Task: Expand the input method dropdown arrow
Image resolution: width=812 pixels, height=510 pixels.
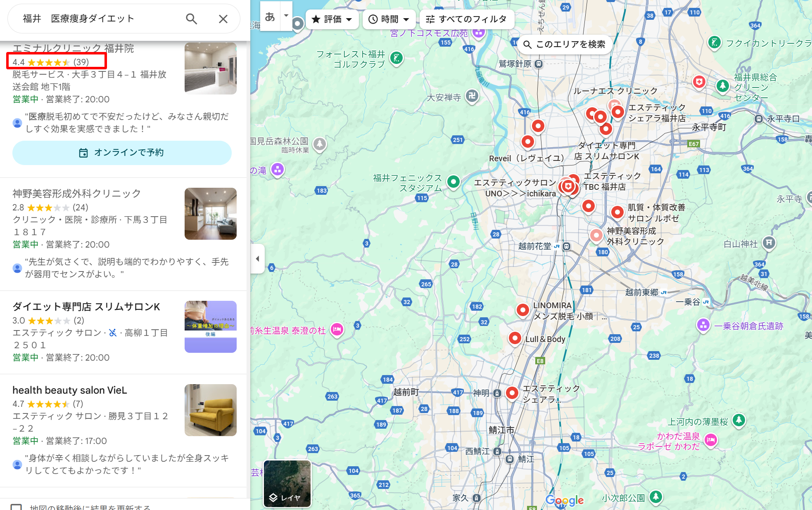Action: pos(286,16)
